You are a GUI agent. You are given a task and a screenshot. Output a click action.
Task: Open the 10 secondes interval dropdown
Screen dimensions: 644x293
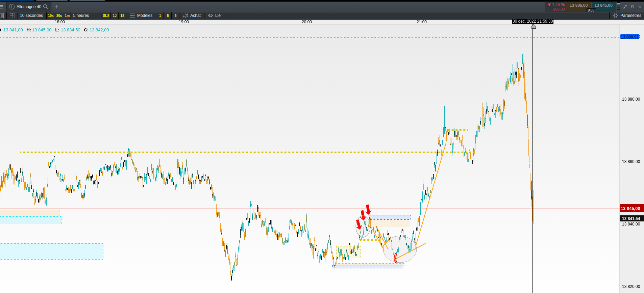coord(31,16)
